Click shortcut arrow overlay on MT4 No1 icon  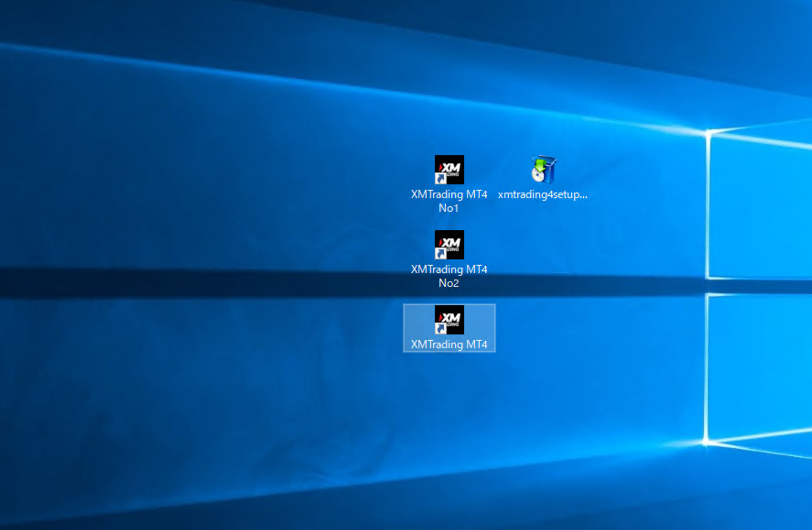pyautogui.click(x=440, y=179)
